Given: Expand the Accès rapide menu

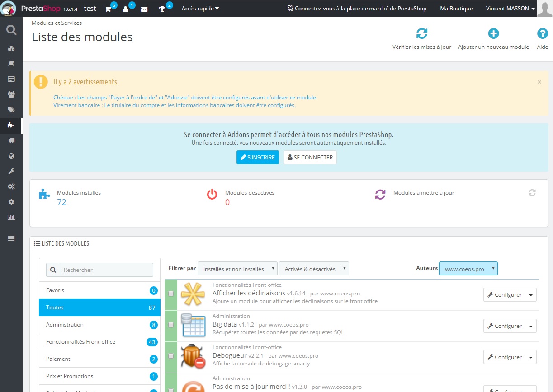Looking at the screenshot, I should click(x=200, y=8).
